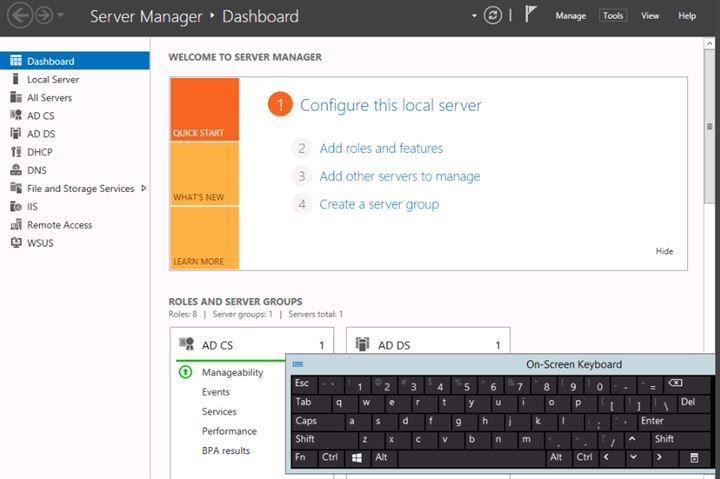
Task: Toggle the Fn key on On-Screen Keyboard
Action: tap(302, 457)
